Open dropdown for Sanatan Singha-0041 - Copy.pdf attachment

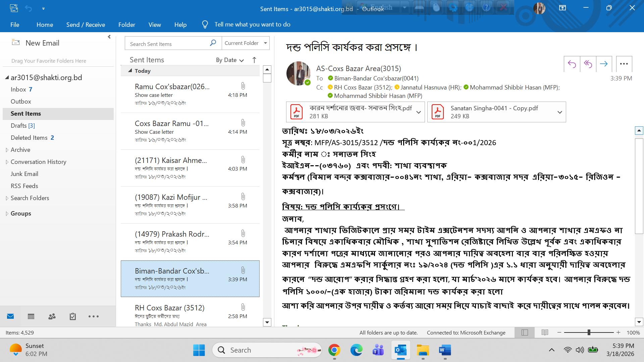(559, 112)
